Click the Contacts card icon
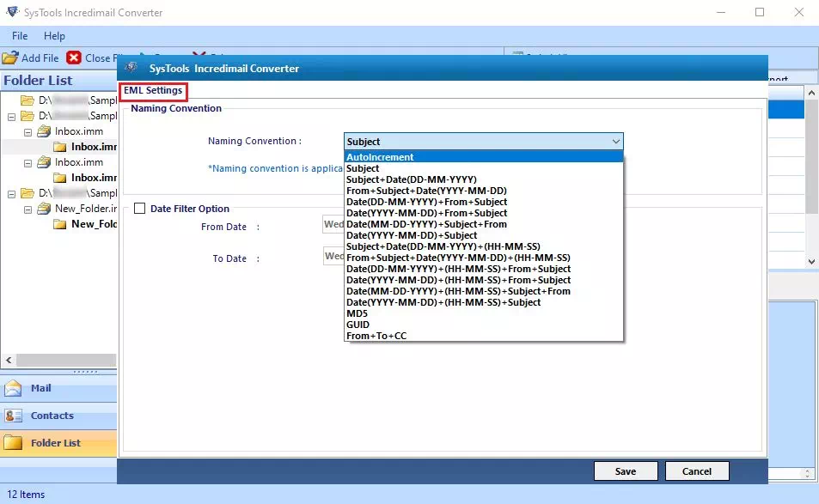Viewport: 819px width, 504px height. click(x=13, y=416)
